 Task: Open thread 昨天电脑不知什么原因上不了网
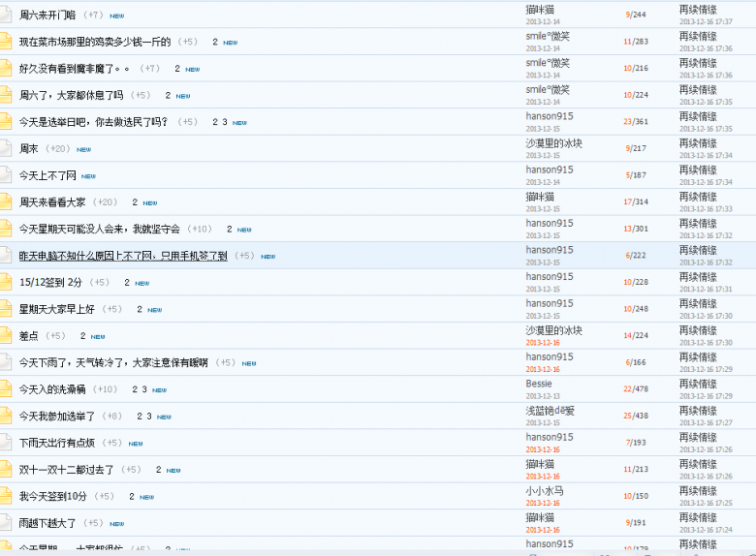pyautogui.click(x=123, y=256)
